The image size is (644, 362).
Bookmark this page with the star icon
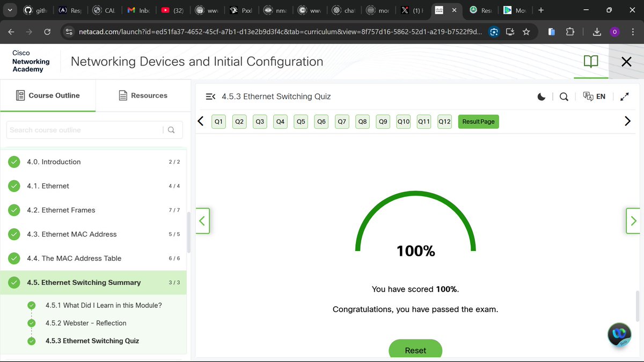[x=526, y=32]
